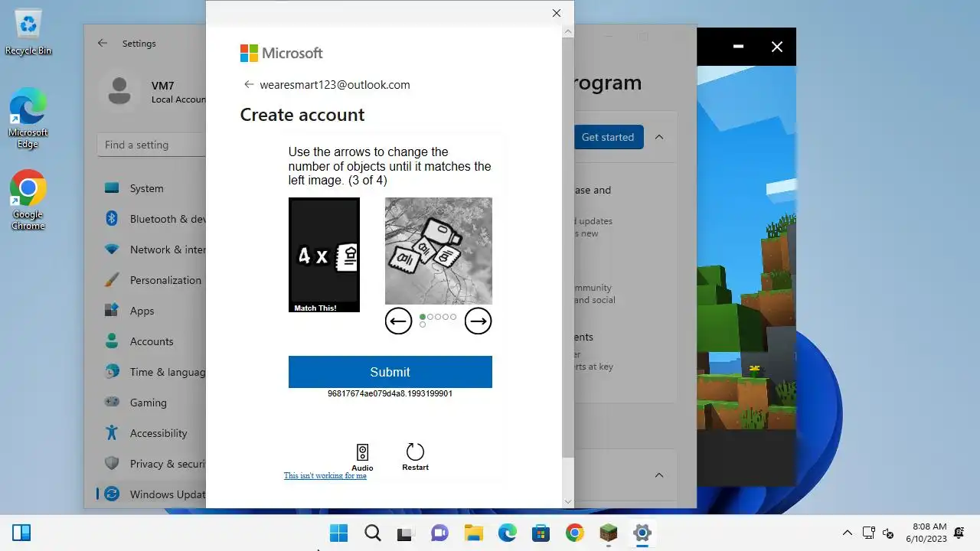Image resolution: width=980 pixels, height=551 pixels.
Task: Click the muted volume tray icon
Action: 888,533
